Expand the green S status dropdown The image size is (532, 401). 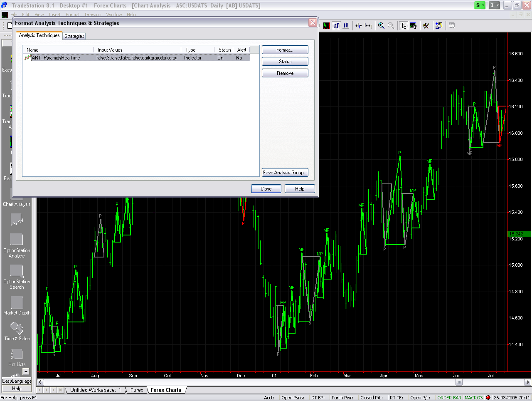click(480, 5)
